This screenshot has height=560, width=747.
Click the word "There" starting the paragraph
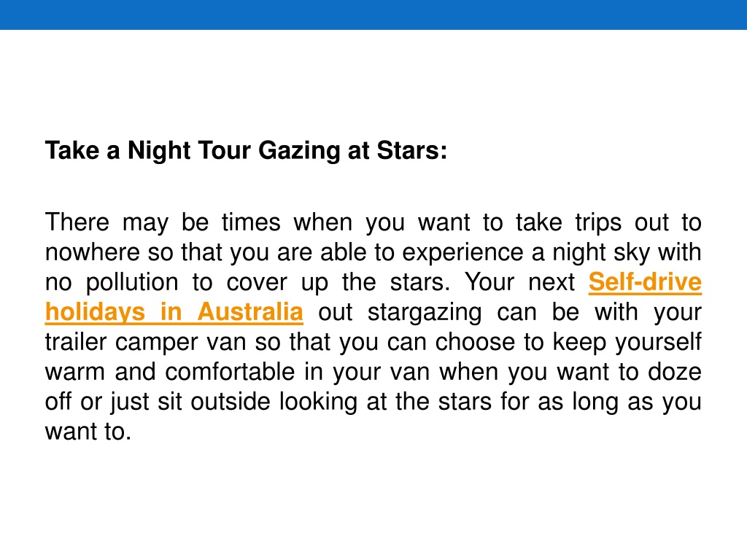coord(77,222)
